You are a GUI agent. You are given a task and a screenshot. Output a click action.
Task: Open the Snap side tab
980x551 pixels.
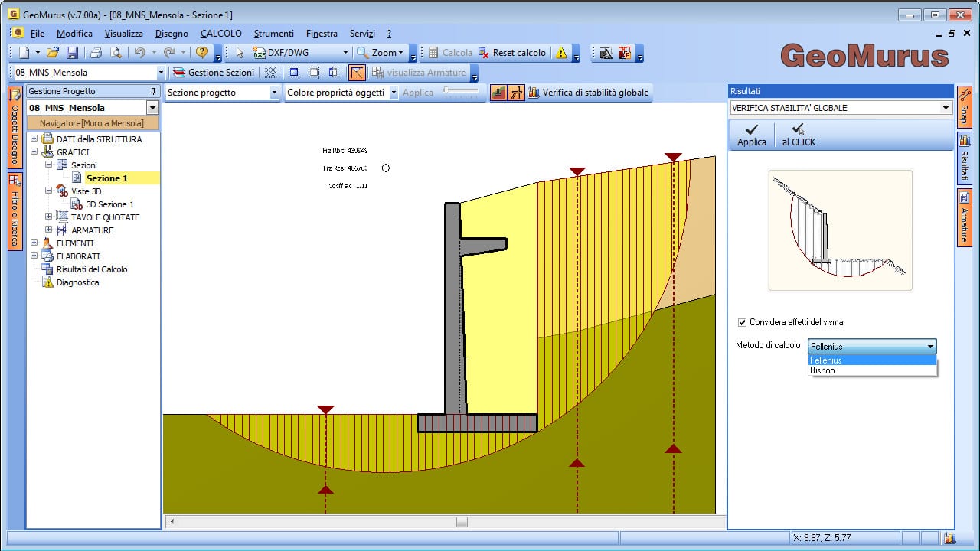[x=964, y=106]
